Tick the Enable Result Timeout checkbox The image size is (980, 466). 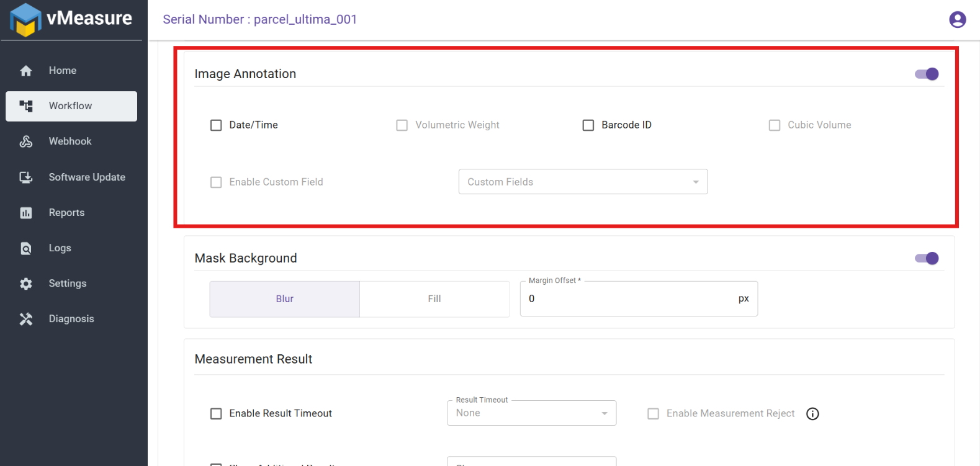point(216,414)
